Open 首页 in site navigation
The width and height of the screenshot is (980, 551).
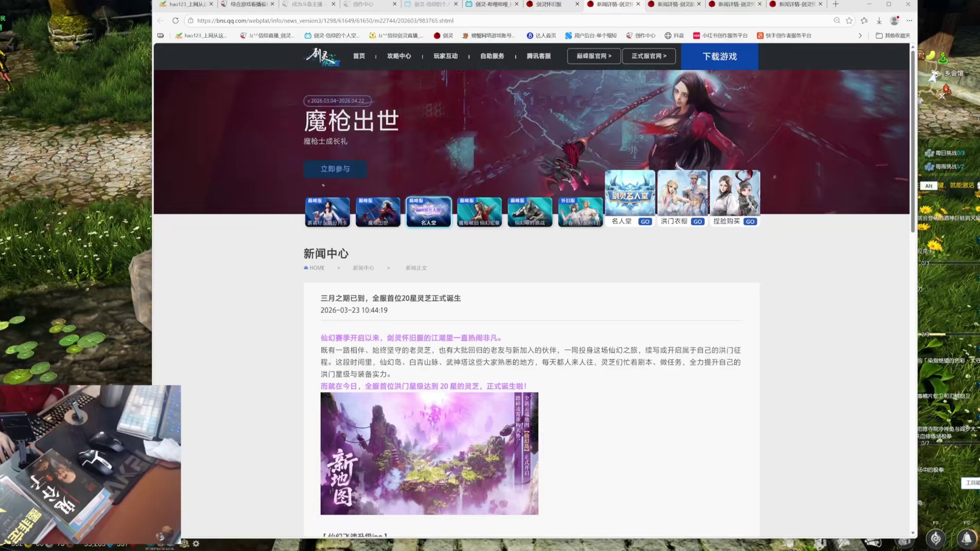coord(359,56)
